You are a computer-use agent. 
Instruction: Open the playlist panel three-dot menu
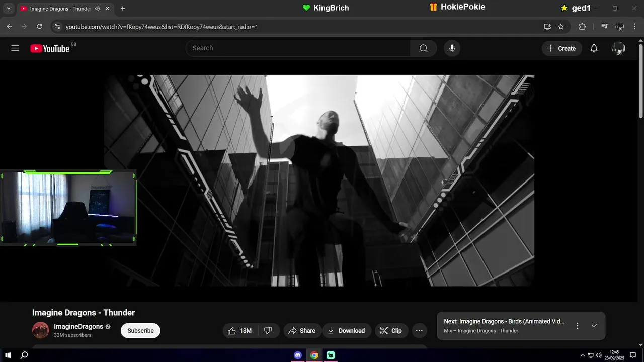pos(578,326)
